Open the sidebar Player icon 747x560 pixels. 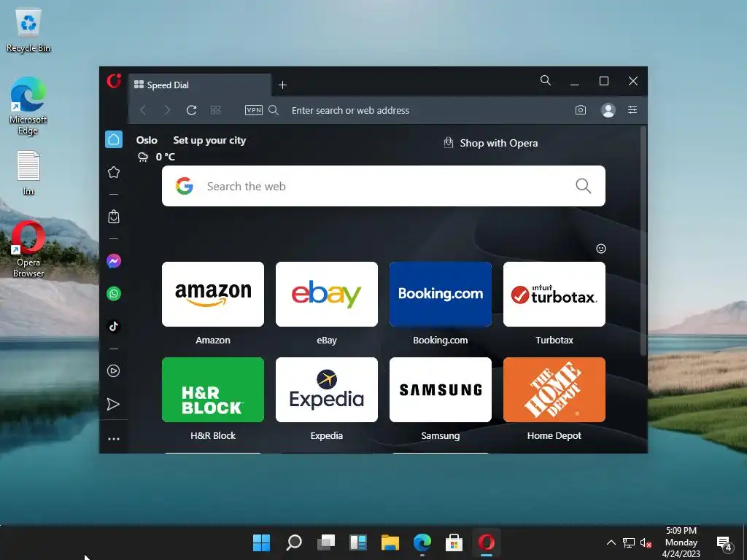point(113,371)
